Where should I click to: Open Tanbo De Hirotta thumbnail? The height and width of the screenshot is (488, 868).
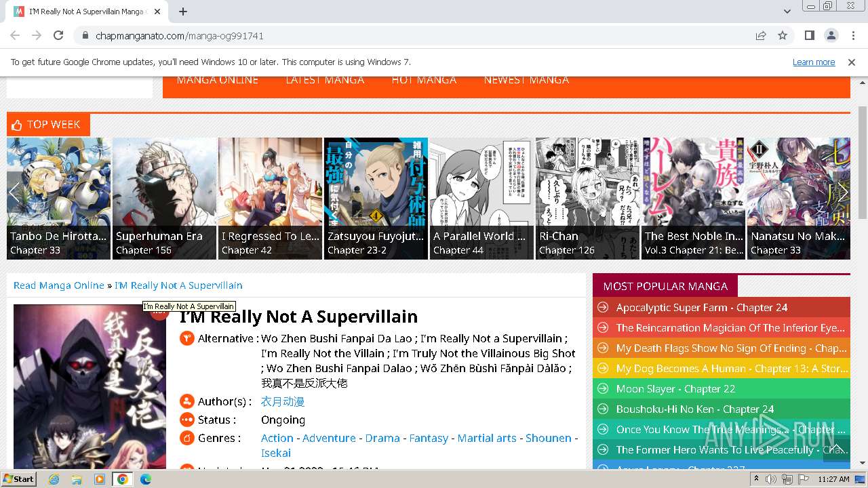tap(58, 198)
